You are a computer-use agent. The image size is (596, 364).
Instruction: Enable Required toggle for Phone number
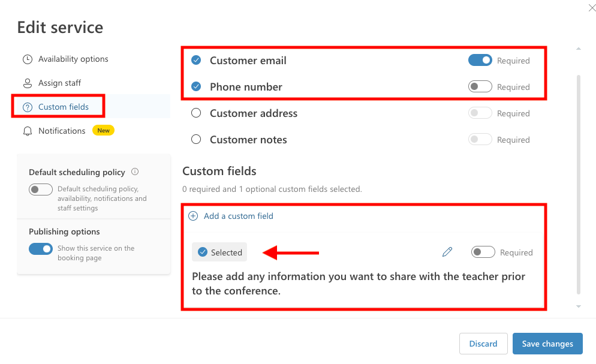[x=480, y=86]
